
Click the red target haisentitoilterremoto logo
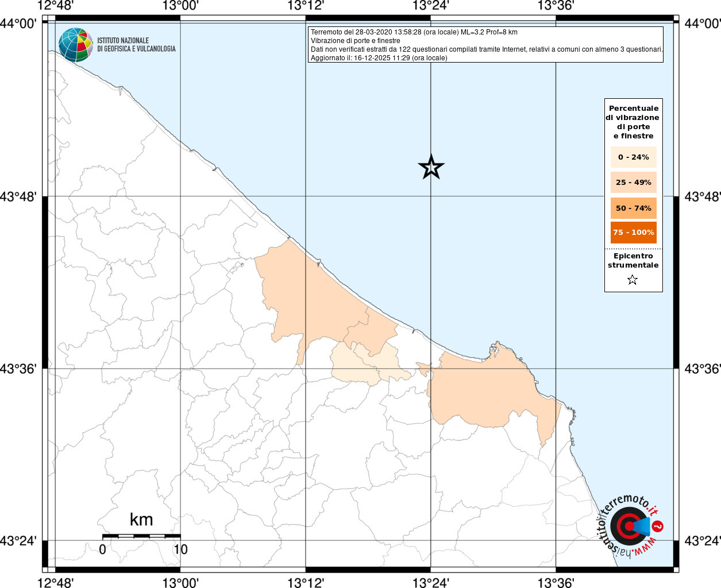click(x=626, y=526)
